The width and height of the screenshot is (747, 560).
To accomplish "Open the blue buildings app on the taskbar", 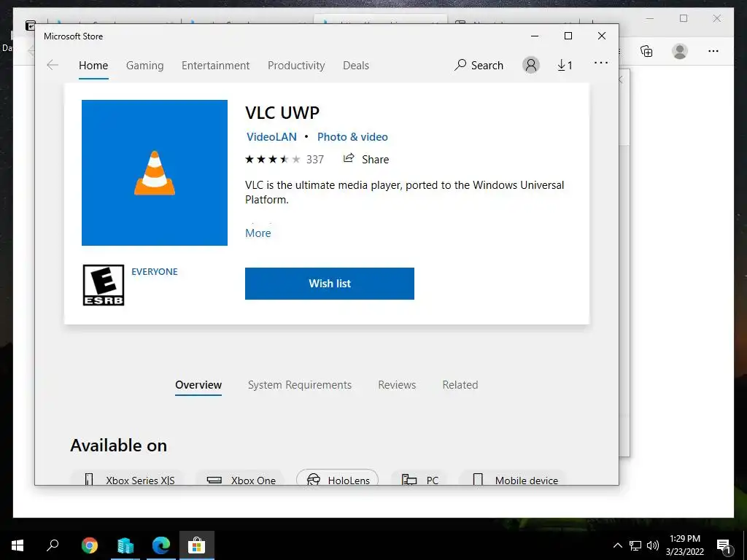I will [x=125, y=545].
